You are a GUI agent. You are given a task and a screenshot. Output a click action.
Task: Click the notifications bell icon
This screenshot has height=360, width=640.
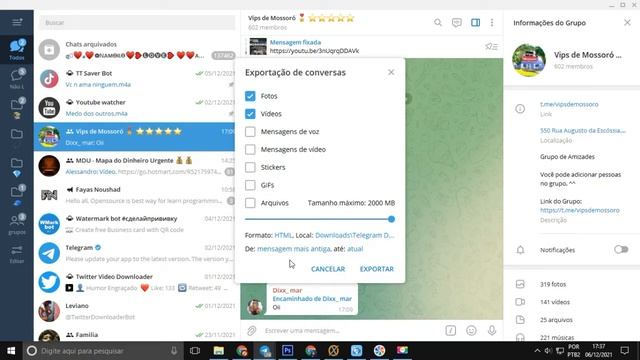tap(520, 250)
